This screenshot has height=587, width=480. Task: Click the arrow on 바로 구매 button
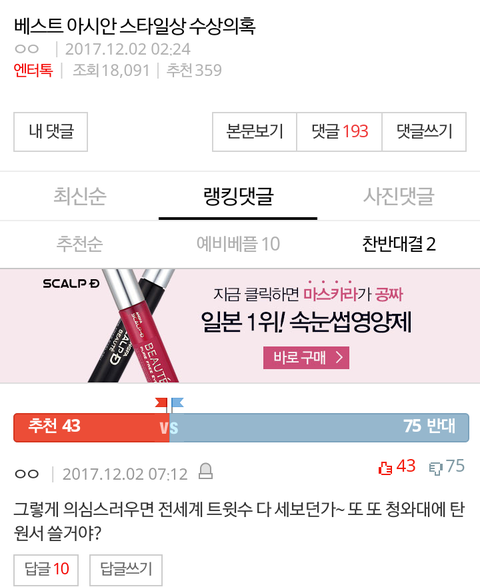[x=339, y=358]
